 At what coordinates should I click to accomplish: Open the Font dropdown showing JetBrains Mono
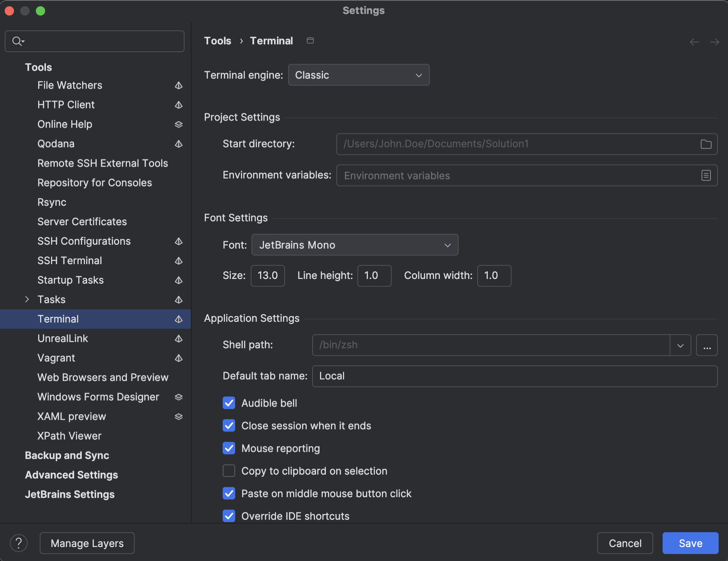(355, 245)
